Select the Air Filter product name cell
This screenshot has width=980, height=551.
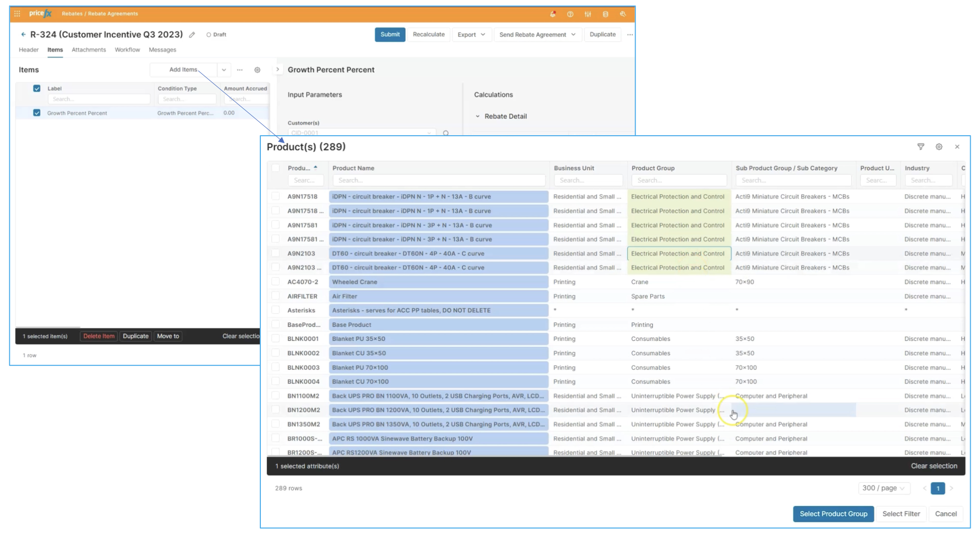coord(439,296)
